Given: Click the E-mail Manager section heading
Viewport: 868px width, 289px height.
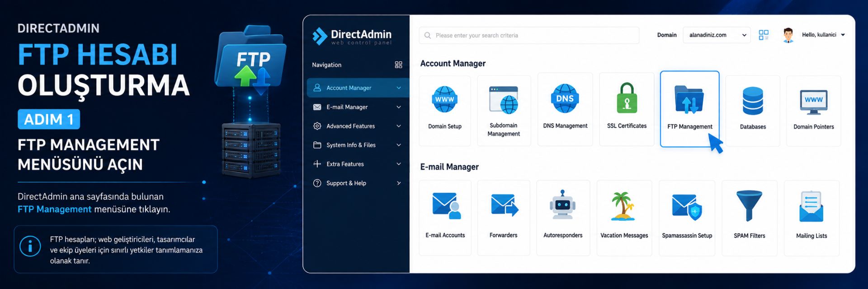Looking at the screenshot, I should (x=449, y=167).
